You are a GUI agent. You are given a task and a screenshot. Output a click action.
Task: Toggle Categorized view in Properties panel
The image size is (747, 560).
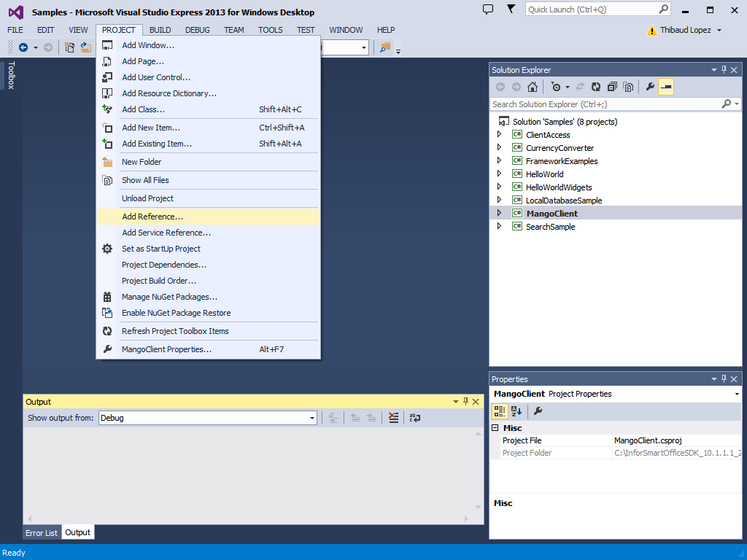coord(500,411)
